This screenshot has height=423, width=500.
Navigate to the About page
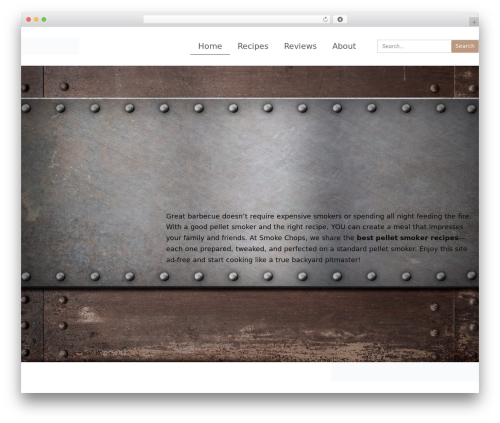(344, 46)
